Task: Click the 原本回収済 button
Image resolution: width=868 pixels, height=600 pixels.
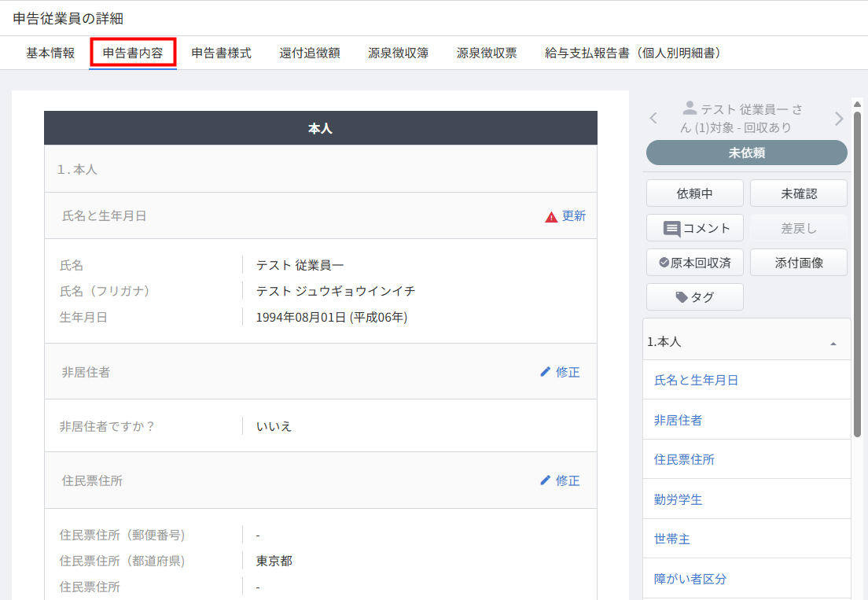Action: point(695,263)
